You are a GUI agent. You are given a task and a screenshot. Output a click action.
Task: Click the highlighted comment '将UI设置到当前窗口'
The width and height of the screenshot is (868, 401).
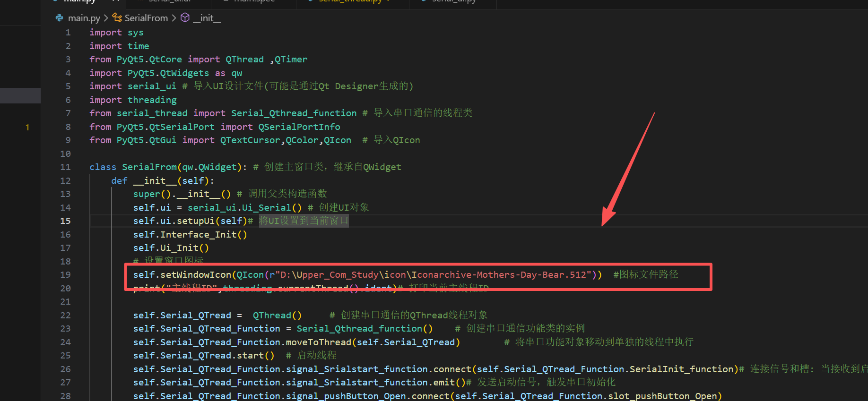pos(304,221)
